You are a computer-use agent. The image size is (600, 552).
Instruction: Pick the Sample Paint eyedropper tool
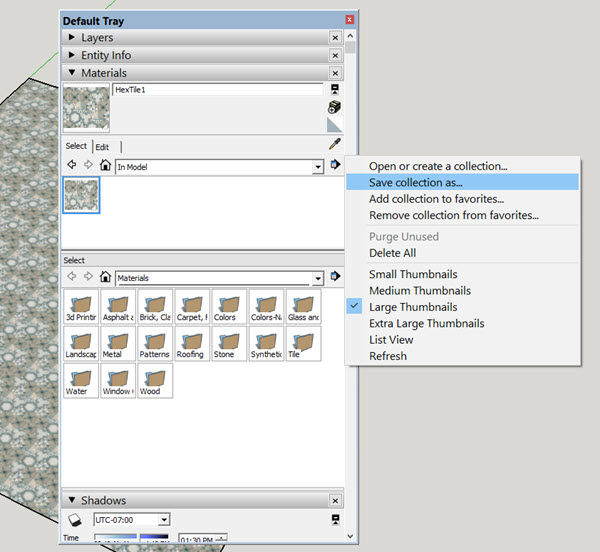(x=335, y=144)
